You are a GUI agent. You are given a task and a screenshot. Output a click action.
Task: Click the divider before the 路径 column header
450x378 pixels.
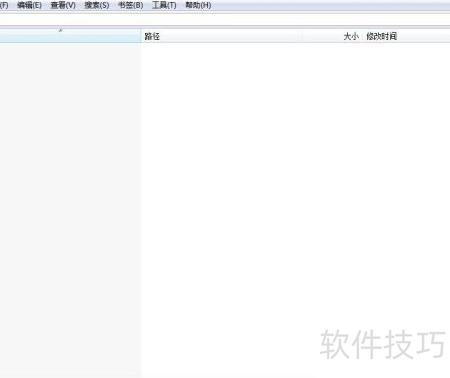pos(141,36)
